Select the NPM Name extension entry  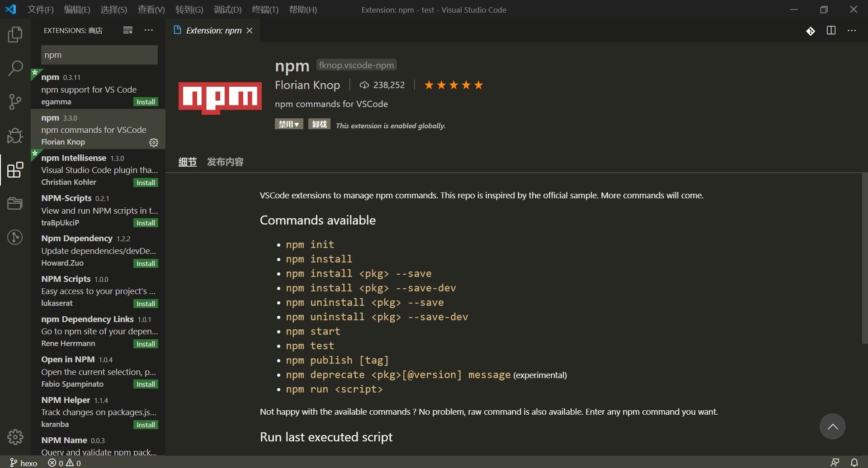[98, 445]
